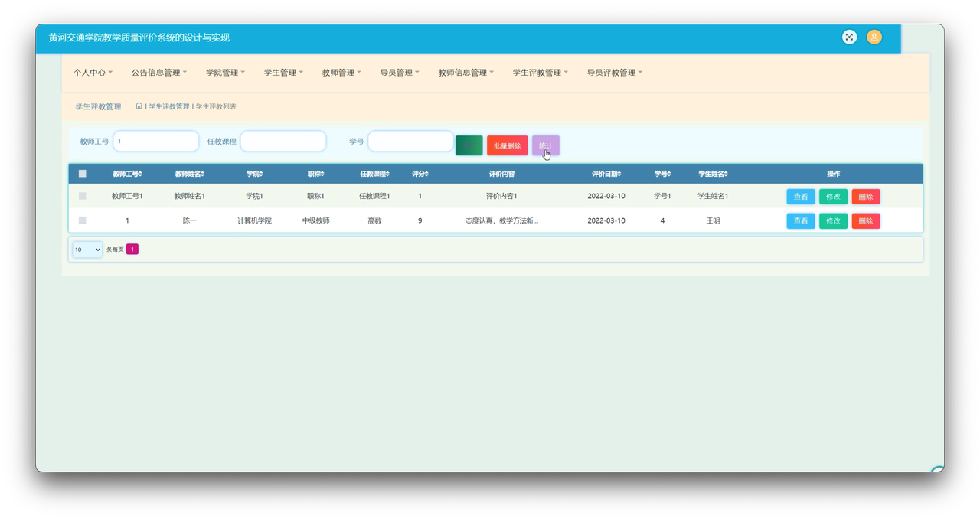
Task: Open the page size dropdown showing 10
Action: (x=87, y=249)
